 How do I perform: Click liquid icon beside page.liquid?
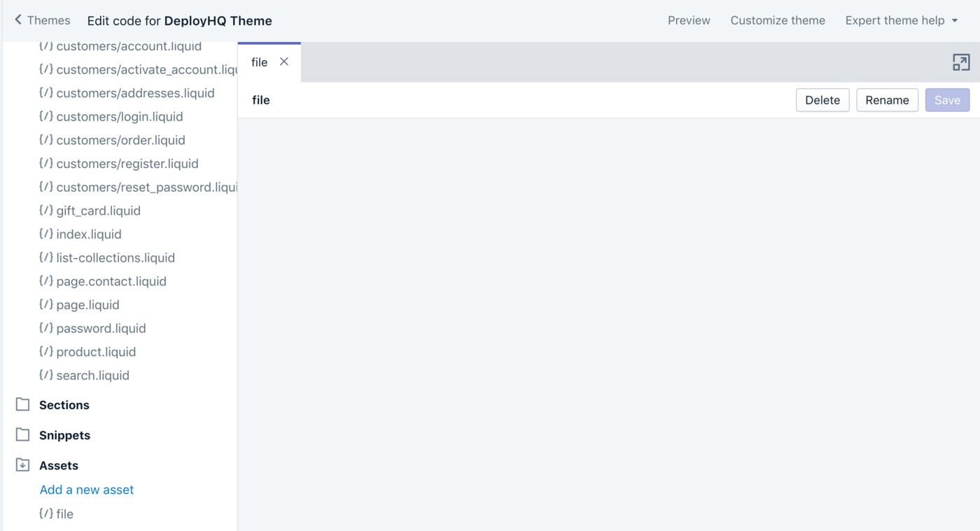tap(46, 304)
